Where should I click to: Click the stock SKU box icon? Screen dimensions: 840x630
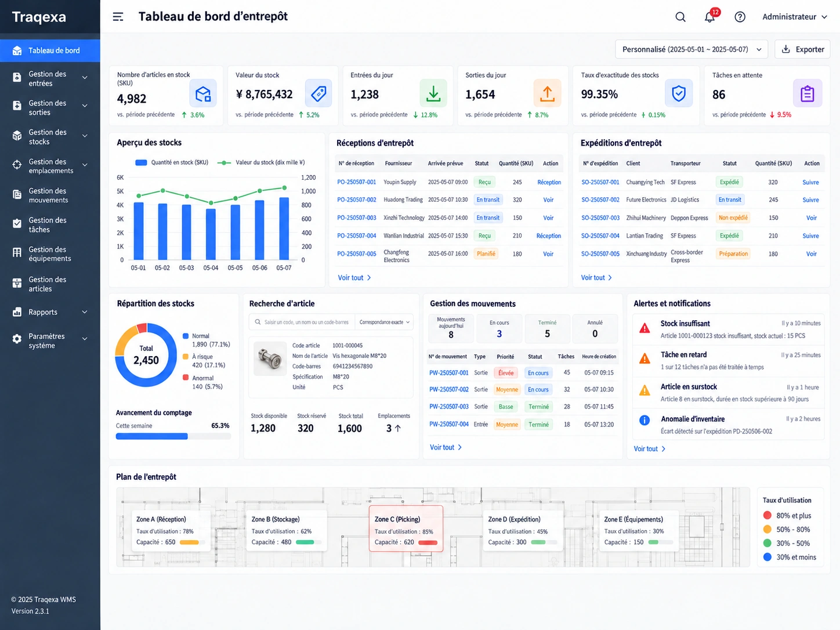(203, 93)
